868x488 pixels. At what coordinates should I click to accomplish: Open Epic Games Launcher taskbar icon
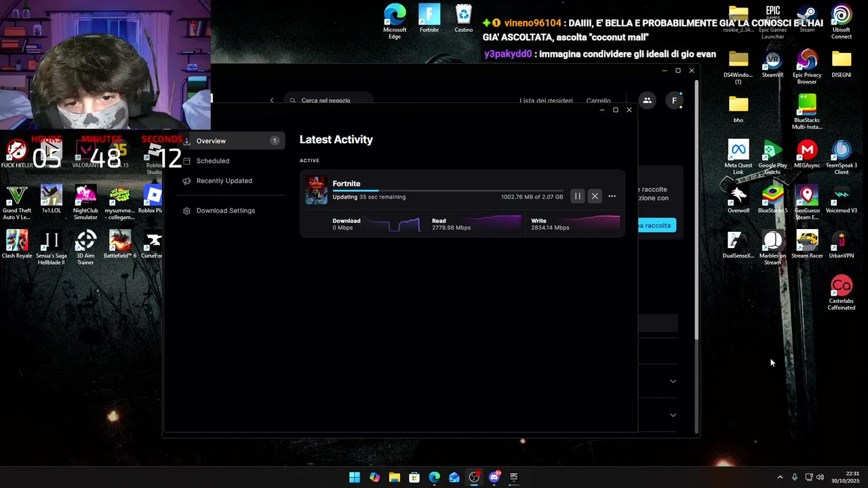514,477
